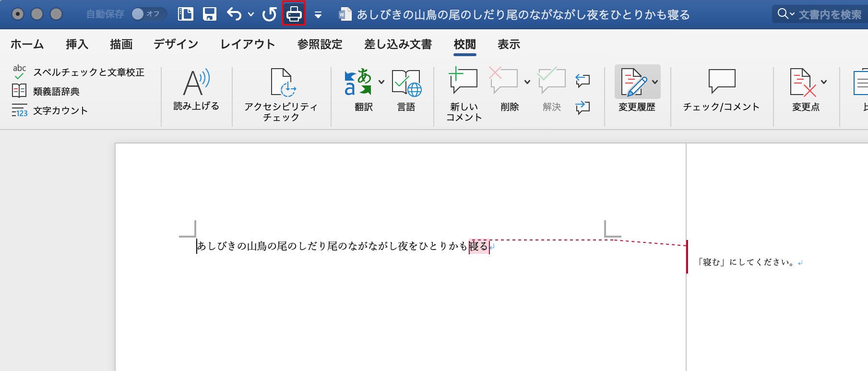Viewport: 868px width, 371px height.
Task: Click the comment text 「寝む」にしてください。
Action: (x=746, y=262)
